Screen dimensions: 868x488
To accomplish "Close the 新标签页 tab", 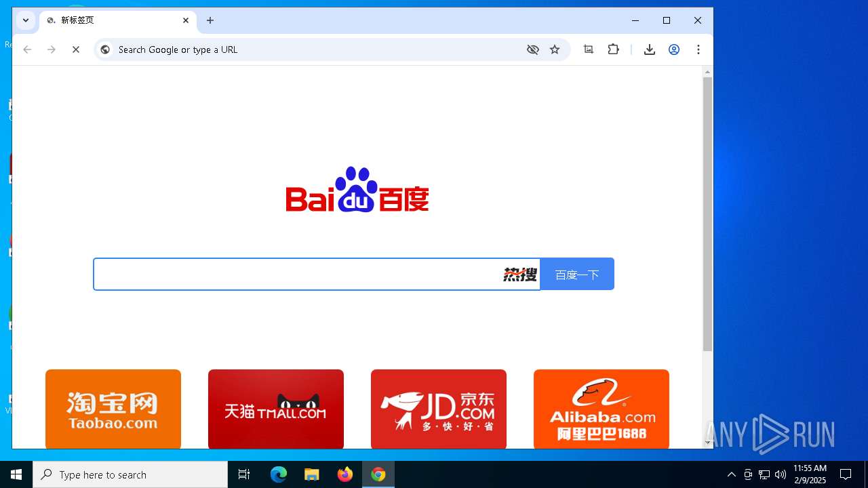I will click(186, 20).
